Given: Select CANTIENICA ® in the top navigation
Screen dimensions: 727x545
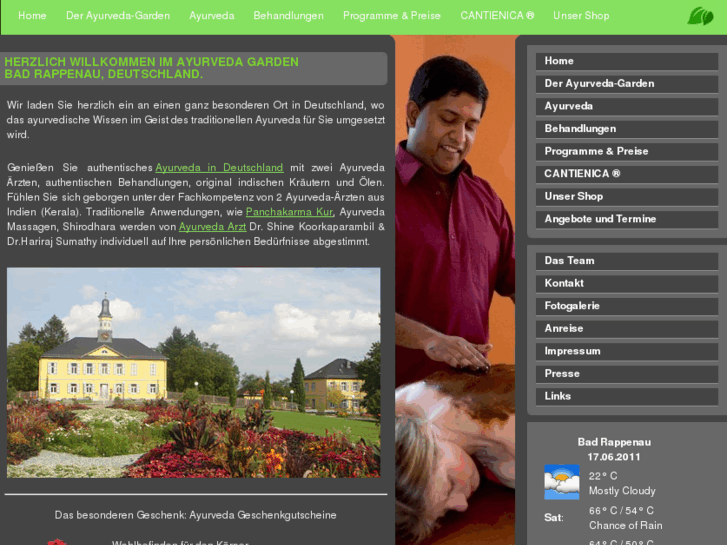Looking at the screenshot, I should 497,15.
